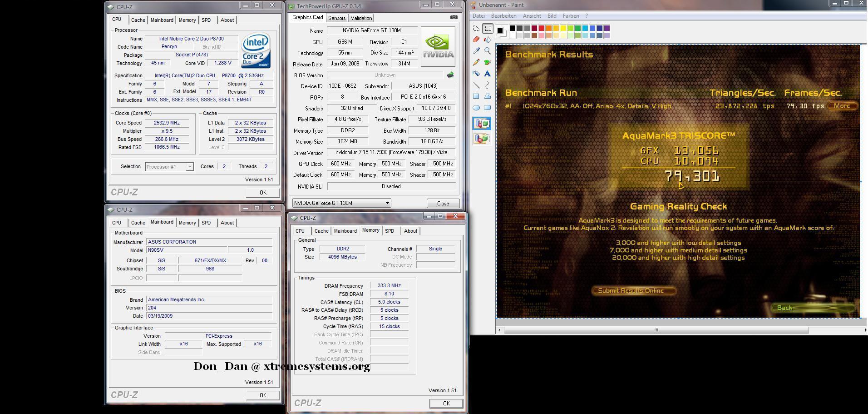Open the About tab in the CPU-Z mainboard window
The height and width of the screenshot is (414, 868).
(227, 223)
